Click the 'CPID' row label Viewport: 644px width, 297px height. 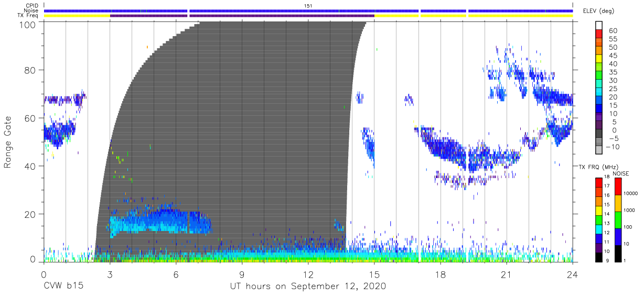(32, 6)
